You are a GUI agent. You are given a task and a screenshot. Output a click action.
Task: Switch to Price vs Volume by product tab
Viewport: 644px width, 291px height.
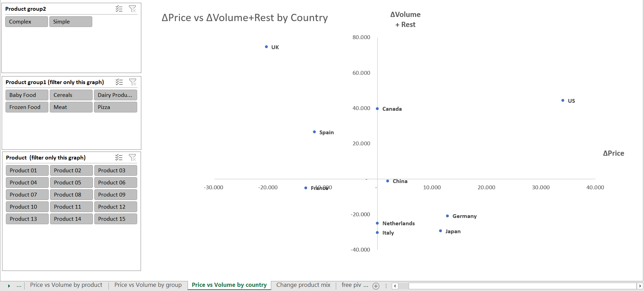point(66,285)
